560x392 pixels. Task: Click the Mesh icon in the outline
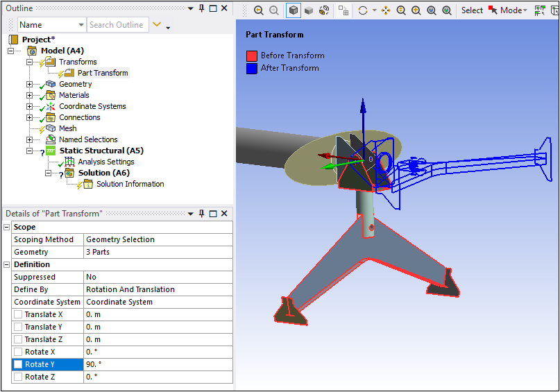coord(51,128)
